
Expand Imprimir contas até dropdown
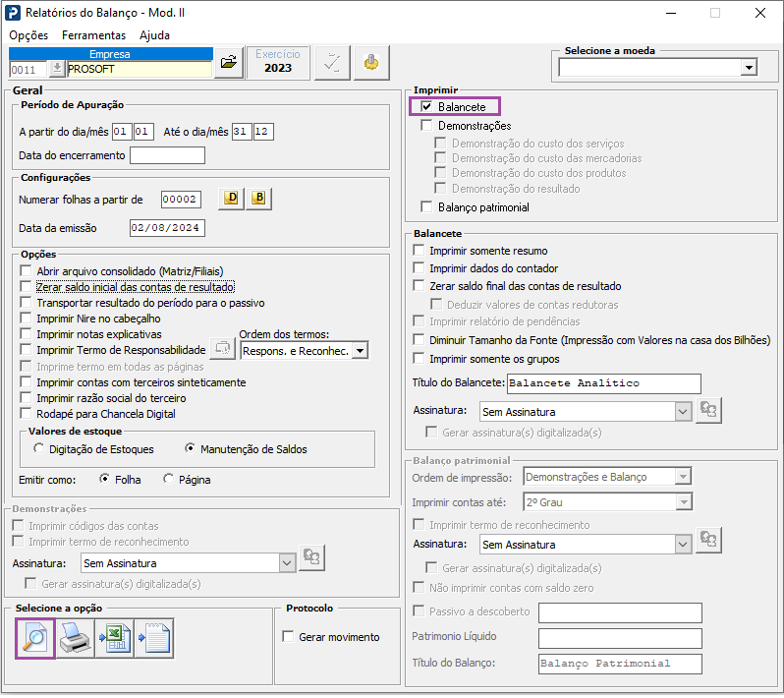[x=683, y=501]
